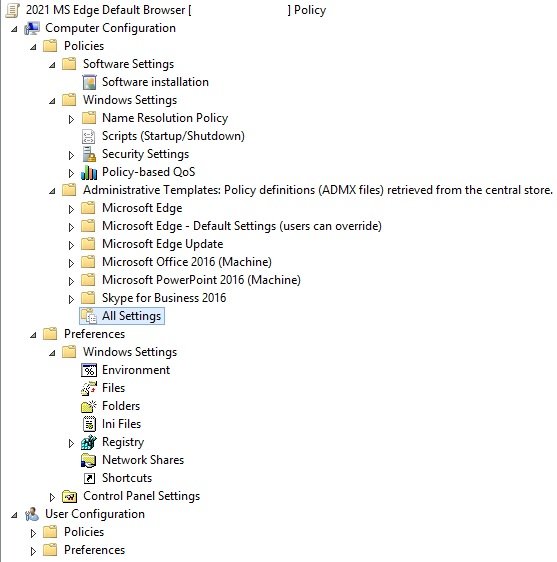Expand the Security Settings node
Image resolution: width=557 pixels, height=562 pixels.
(x=71, y=155)
